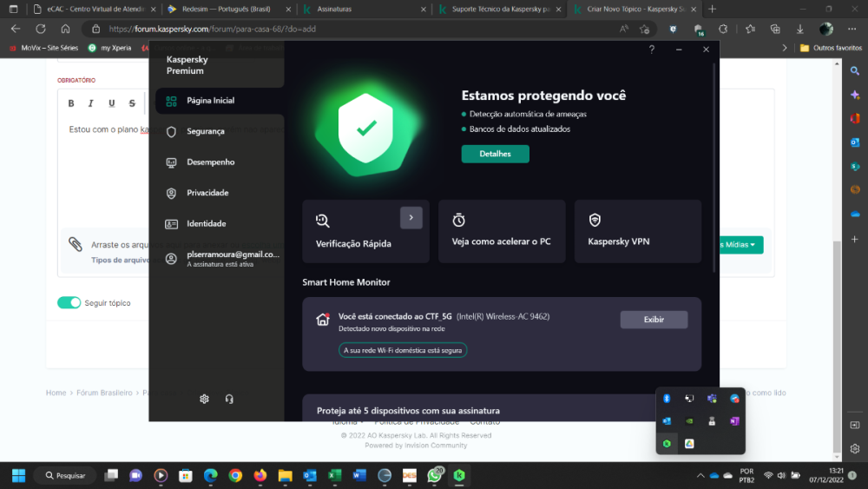Open Edge sidebar search icon
The width and height of the screenshot is (868, 489).
pyautogui.click(x=855, y=71)
